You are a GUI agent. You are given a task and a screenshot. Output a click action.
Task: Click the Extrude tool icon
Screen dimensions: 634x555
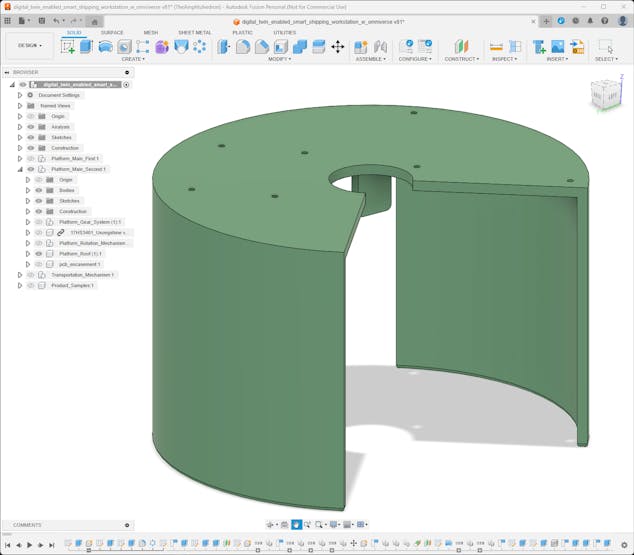[86, 46]
